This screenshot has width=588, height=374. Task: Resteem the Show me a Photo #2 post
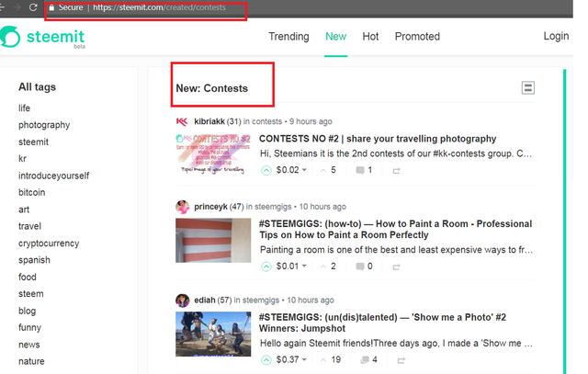[401, 360]
